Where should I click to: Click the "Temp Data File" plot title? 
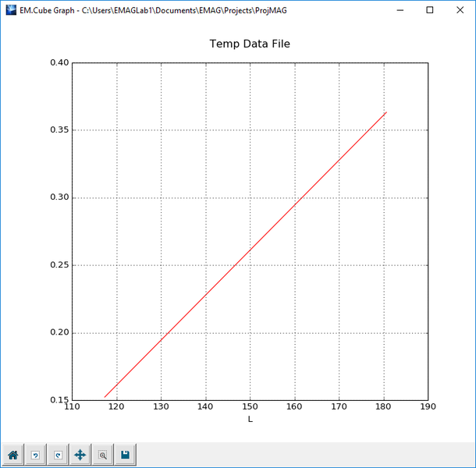click(x=250, y=44)
